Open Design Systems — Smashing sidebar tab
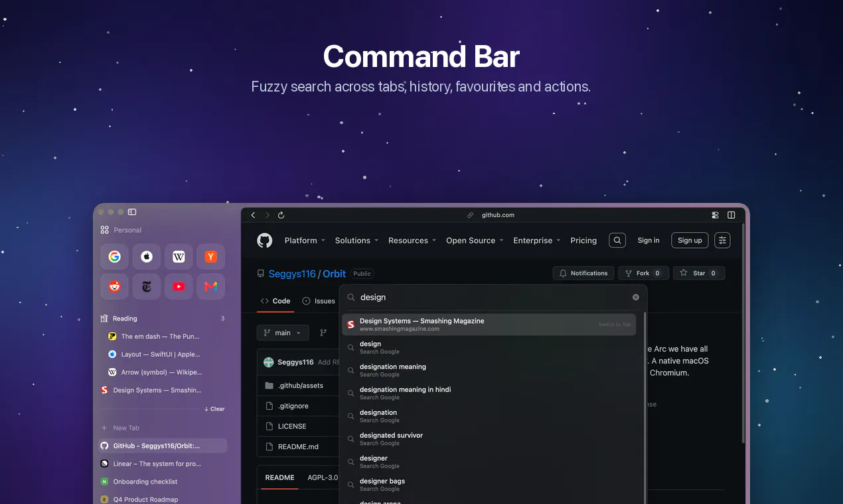Viewport: 843px width, 504px height. point(163,390)
